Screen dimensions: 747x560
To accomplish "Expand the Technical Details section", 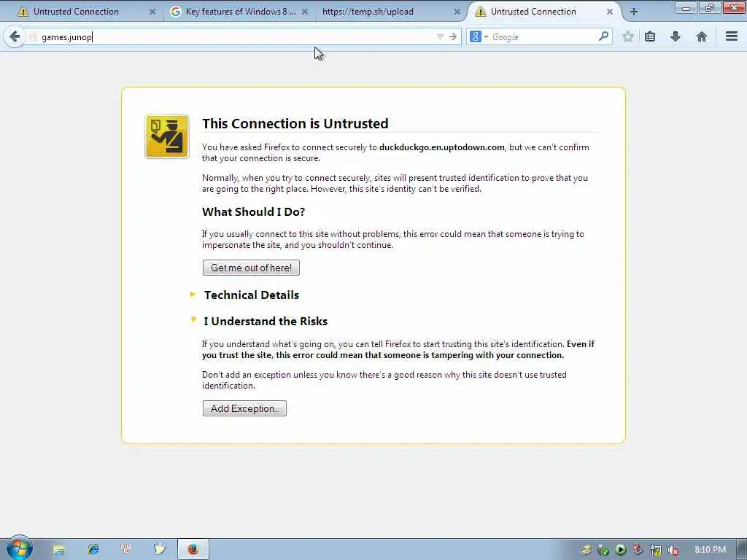I will coord(193,295).
